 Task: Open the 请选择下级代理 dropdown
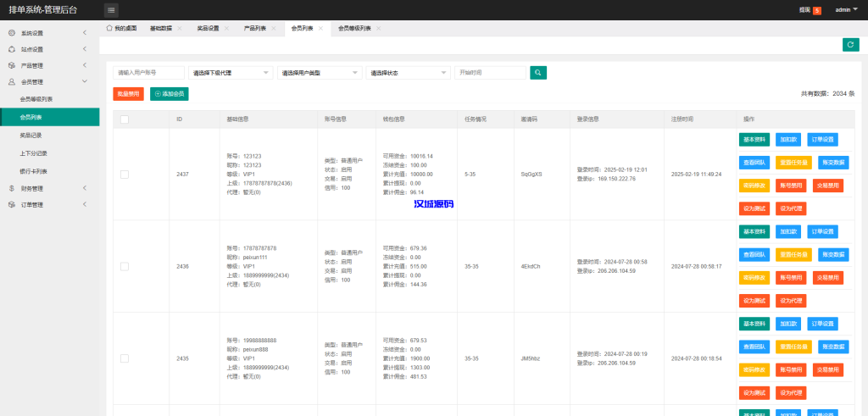tap(232, 73)
